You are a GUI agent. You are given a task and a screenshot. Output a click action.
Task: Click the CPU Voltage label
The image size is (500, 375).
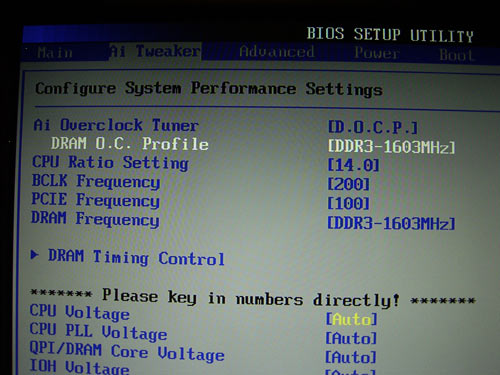[80, 313]
